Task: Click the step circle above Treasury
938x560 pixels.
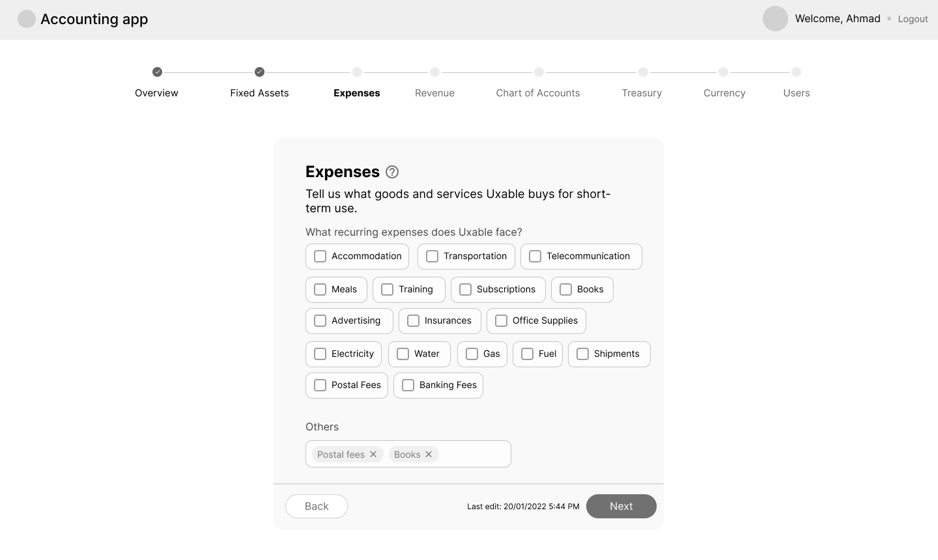Action: pos(642,72)
